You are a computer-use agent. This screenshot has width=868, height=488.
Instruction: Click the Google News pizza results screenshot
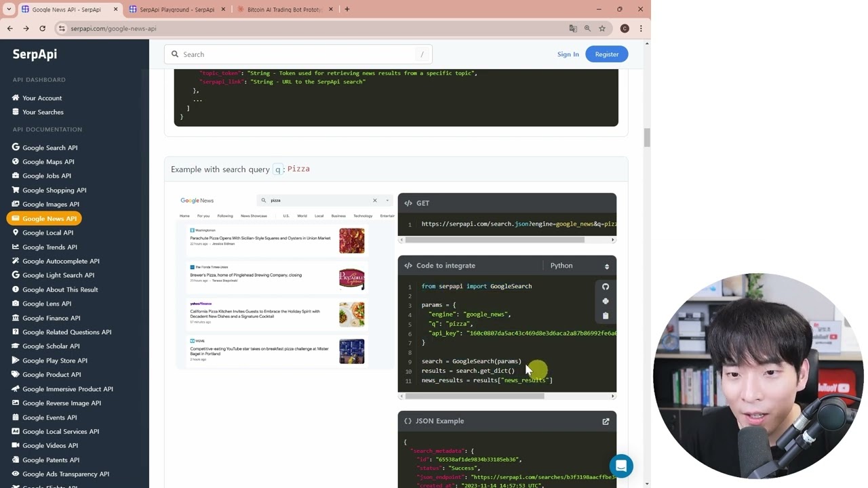click(285, 281)
